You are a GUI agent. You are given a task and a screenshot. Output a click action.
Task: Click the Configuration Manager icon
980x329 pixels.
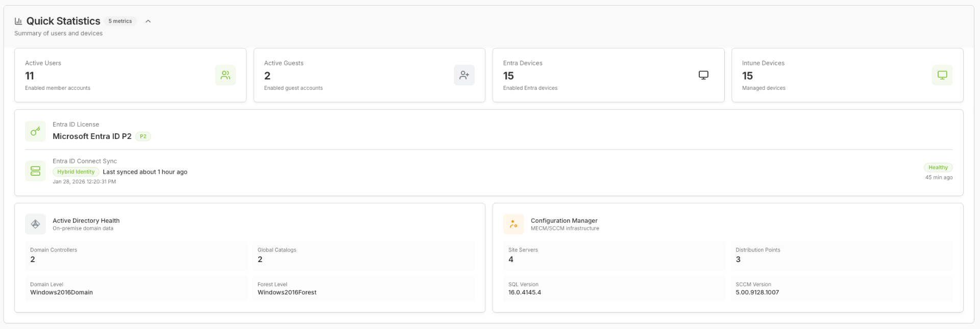click(513, 224)
